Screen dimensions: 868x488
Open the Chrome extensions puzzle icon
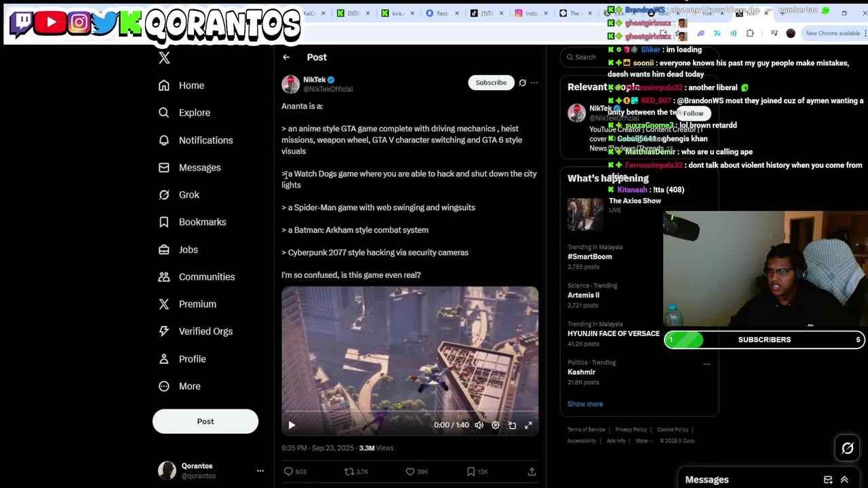(x=750, y=33)
